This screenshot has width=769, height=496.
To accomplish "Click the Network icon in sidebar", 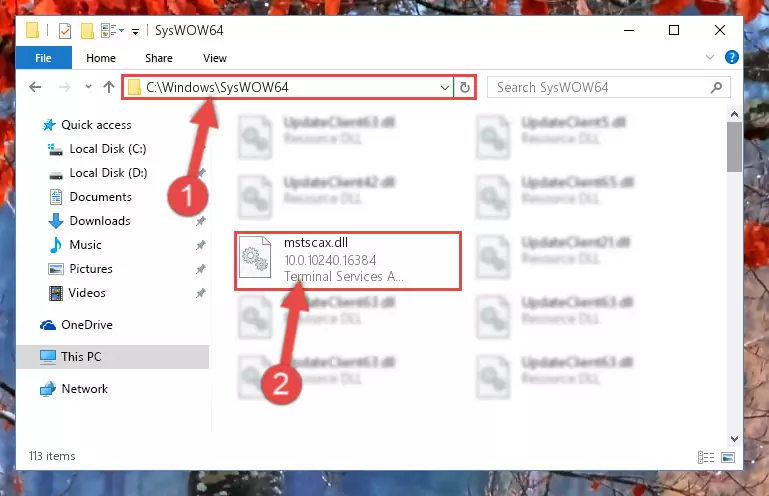I will (x=48, y=389).
